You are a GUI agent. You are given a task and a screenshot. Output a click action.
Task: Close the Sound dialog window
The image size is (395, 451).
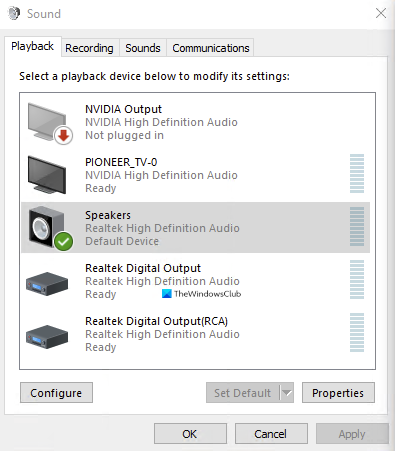point(381,14)
